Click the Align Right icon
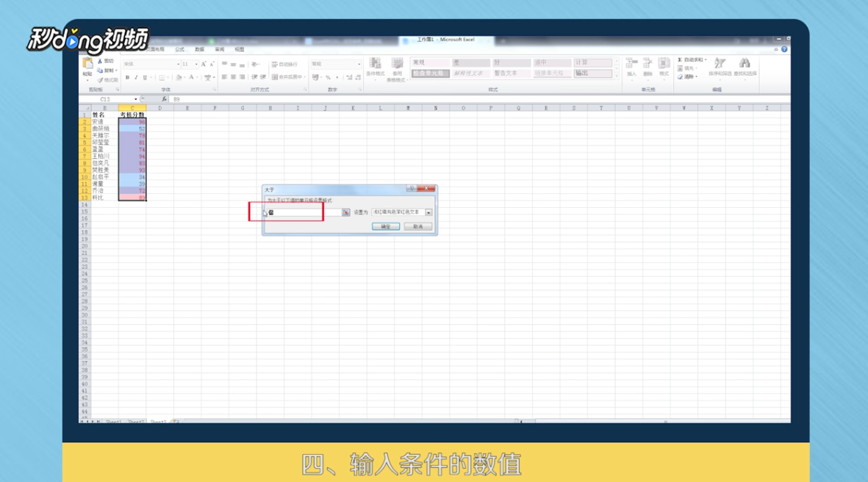 pos(242,77)
